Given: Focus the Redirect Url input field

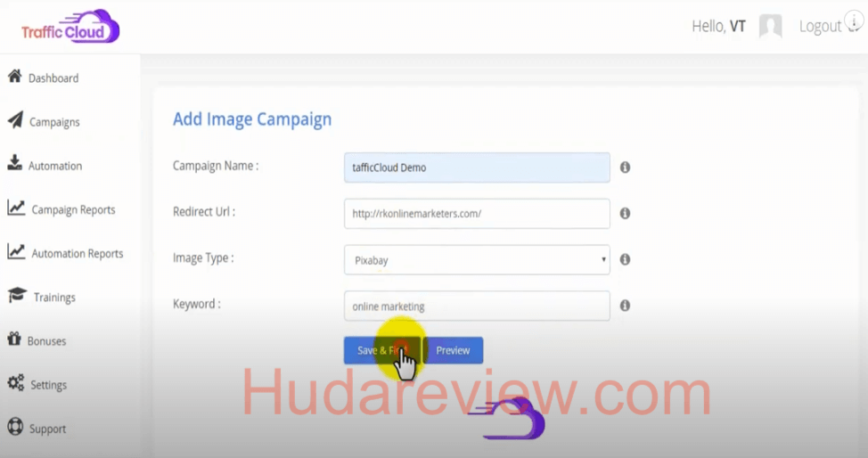Looking at the screenshot, I should coord(477,214).
